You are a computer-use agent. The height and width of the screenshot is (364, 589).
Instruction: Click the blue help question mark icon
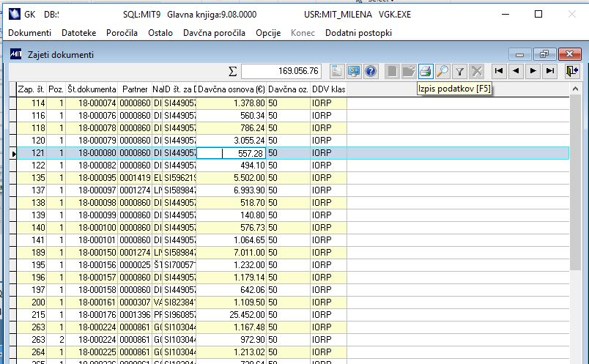[x=371, y=71]
